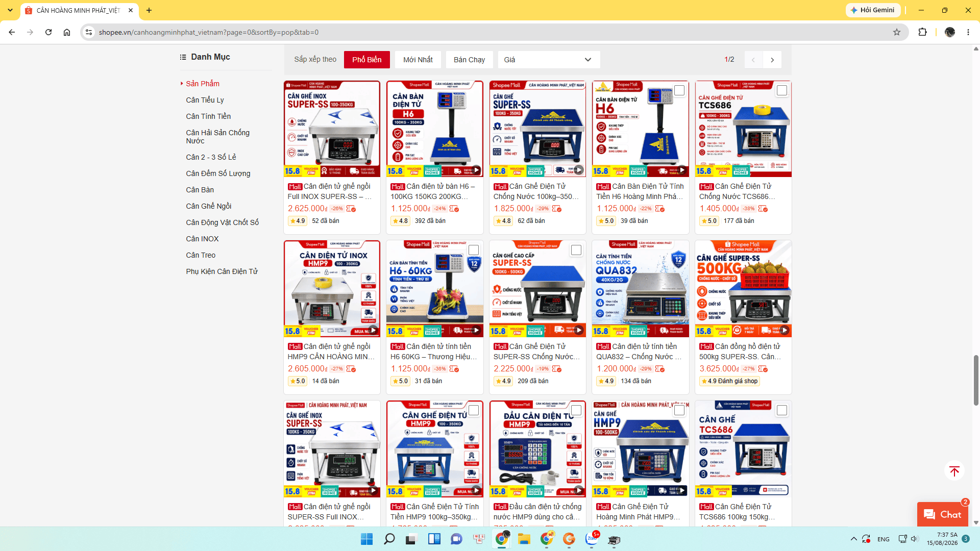Open Cân 2 - 3 Số Lẻ category

[211, 157]
